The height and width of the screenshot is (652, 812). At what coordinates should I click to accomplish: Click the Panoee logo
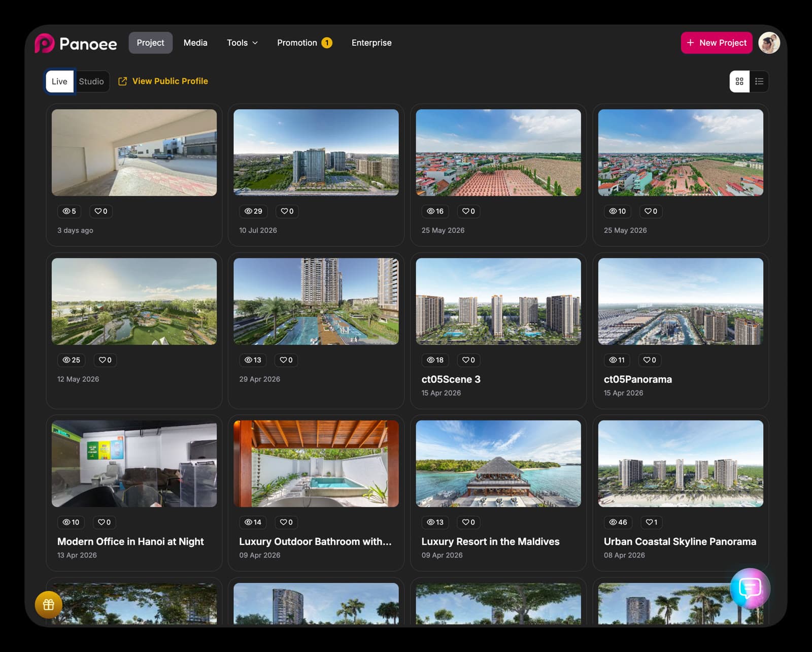coord(76,43)
